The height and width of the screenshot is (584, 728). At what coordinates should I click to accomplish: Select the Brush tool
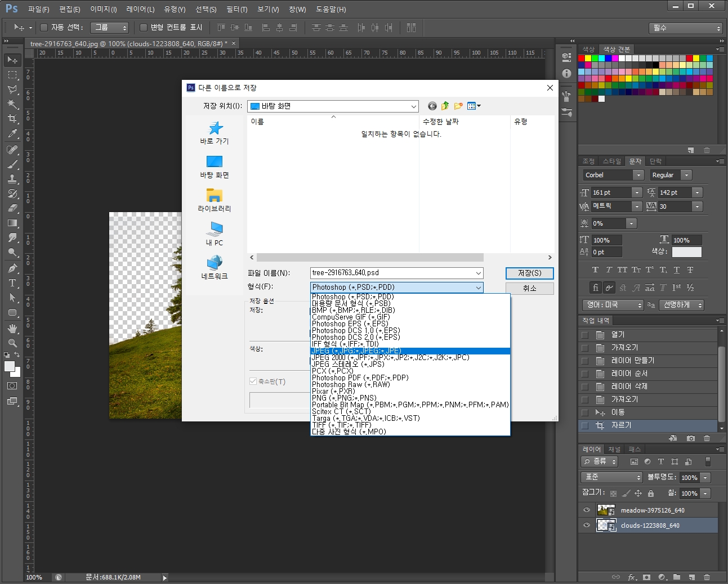(12, 164)
